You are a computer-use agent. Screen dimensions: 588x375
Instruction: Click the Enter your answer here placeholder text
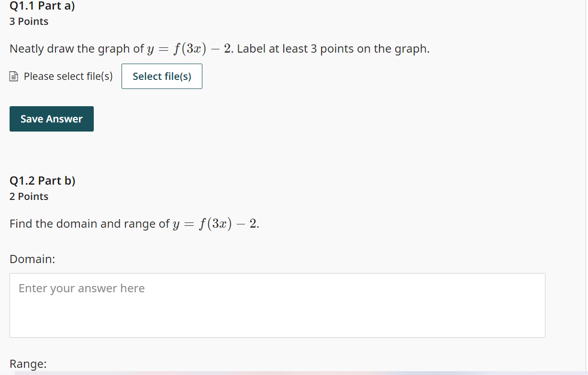click(81, 288)
